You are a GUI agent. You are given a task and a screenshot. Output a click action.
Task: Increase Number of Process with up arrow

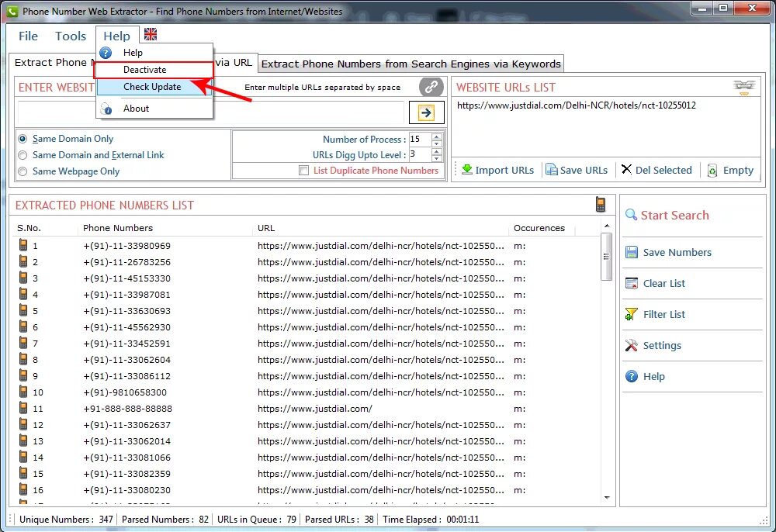438,135
